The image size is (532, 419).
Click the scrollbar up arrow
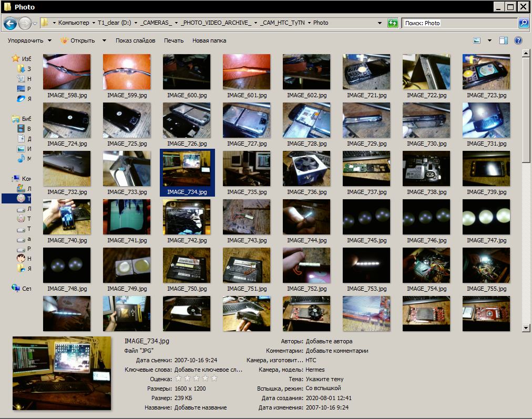point(526,53)
